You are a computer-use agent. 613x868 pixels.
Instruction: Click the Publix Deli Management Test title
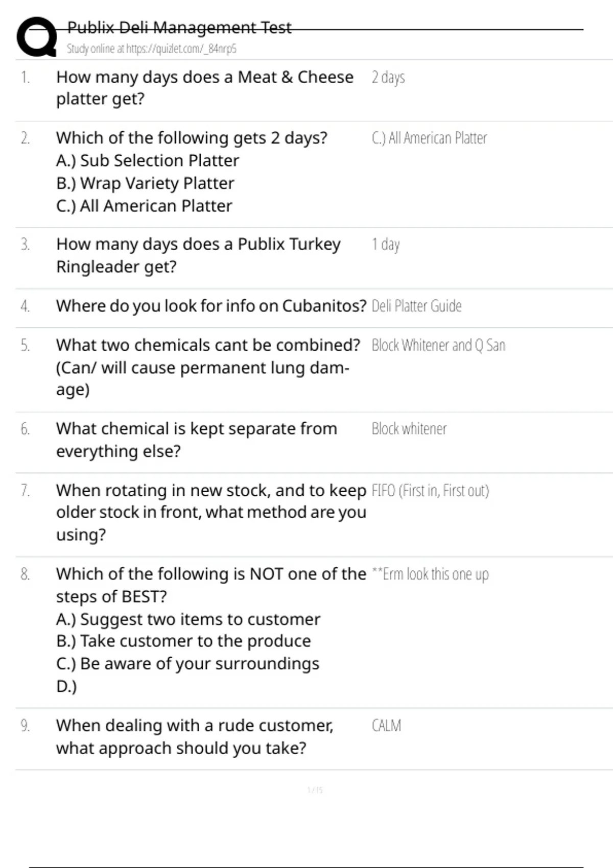179,27
